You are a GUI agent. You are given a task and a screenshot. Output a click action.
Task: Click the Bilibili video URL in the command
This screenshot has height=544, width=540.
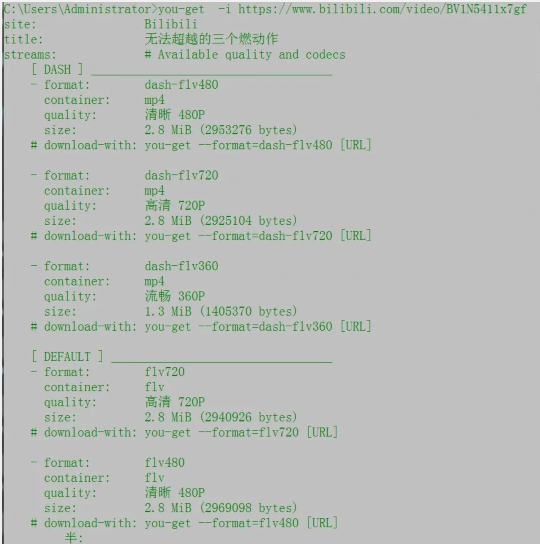click(x=382, y=9)
